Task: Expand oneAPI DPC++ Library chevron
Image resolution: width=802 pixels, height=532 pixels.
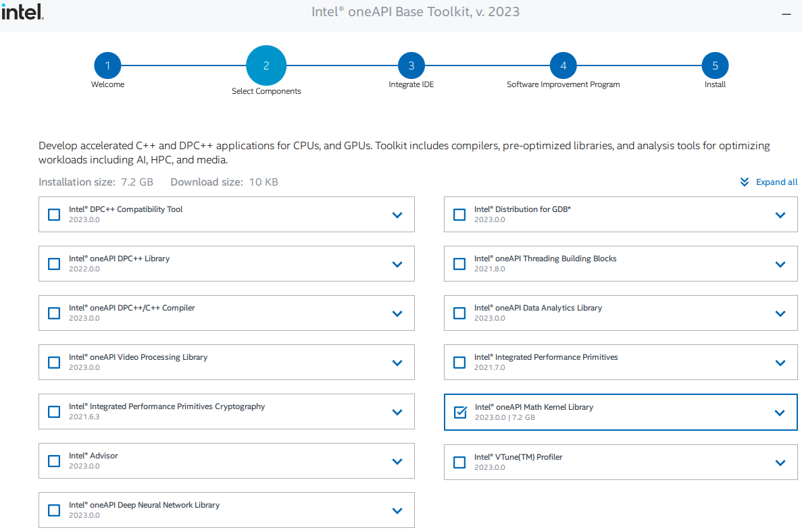Action: click(397, 264)
